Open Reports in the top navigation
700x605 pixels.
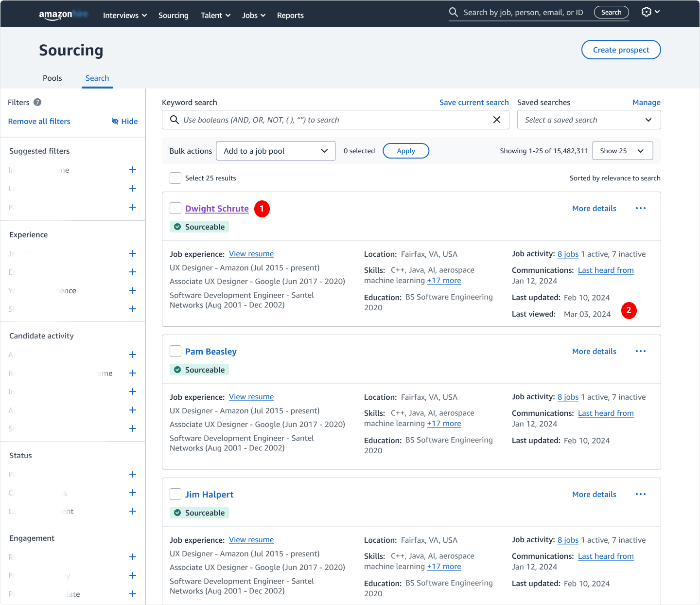(290, 15)
